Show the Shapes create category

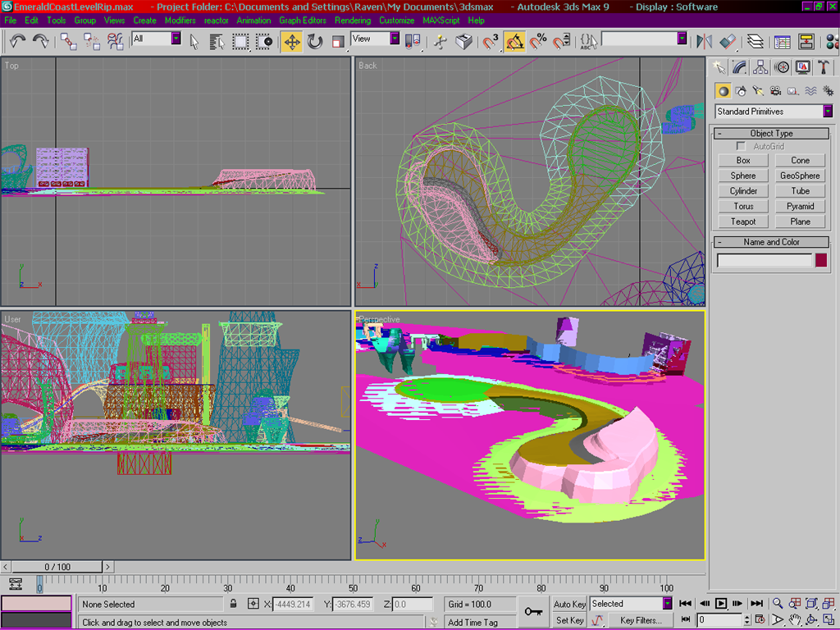741,91
